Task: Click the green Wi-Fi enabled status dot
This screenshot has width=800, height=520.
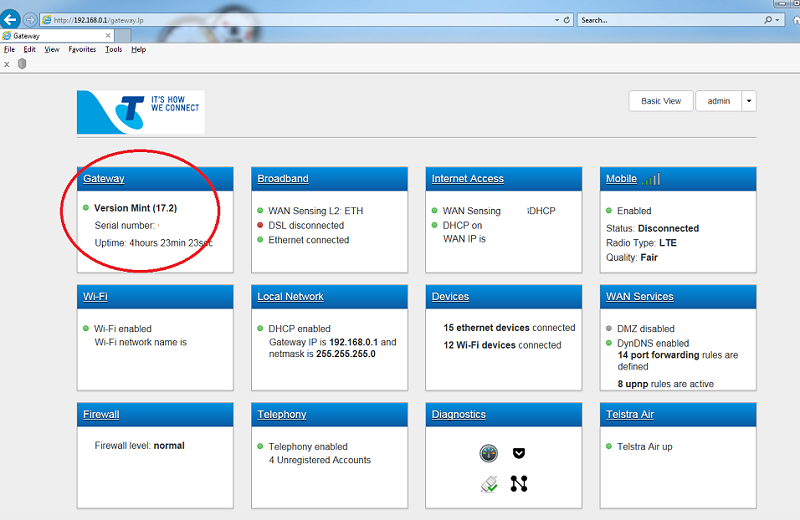Action: [x=86, y=328]
